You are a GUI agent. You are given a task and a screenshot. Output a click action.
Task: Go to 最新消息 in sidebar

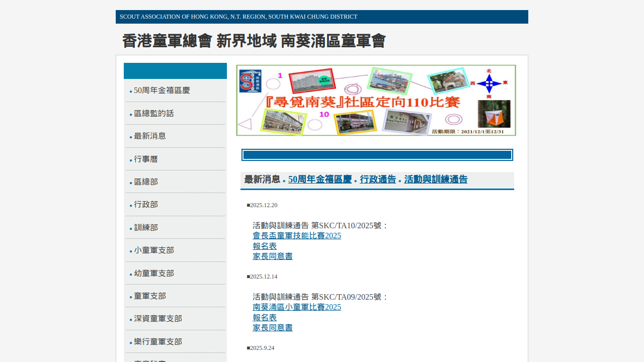point(149,136)
